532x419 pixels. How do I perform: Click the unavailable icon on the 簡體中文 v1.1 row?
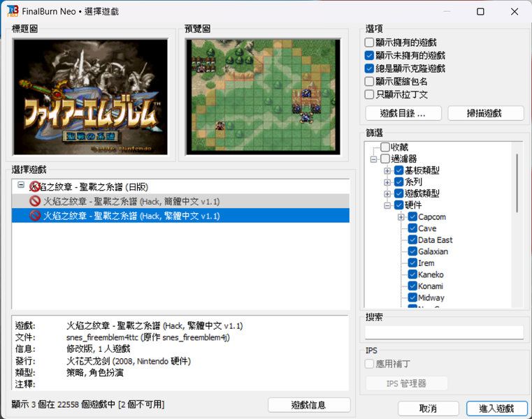pos(35,201)
